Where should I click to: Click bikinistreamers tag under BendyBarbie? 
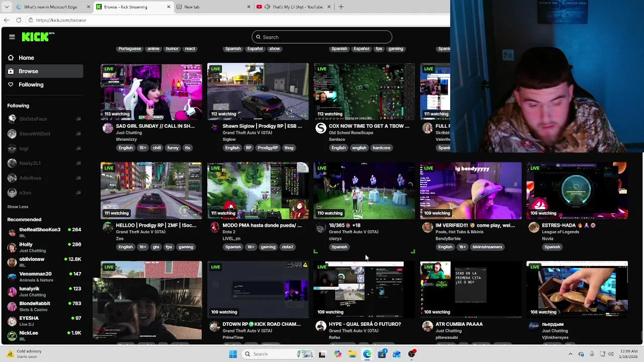pos(487,247)
